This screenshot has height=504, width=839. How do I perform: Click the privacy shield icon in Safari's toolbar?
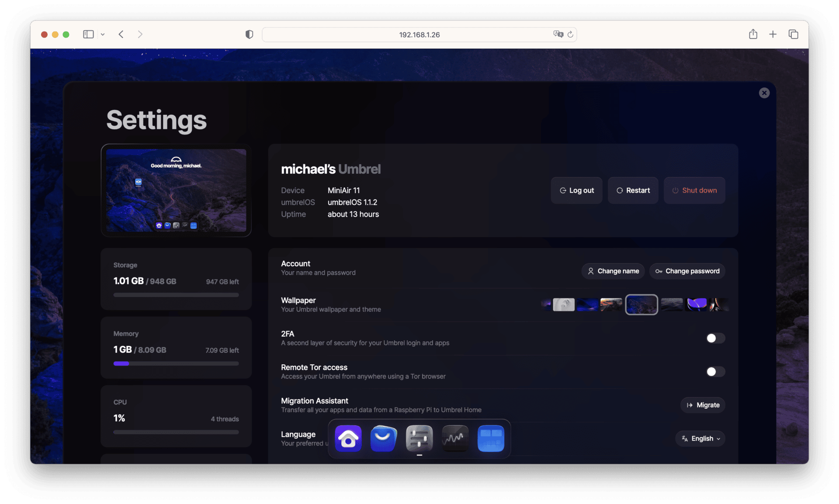[249, 34]
